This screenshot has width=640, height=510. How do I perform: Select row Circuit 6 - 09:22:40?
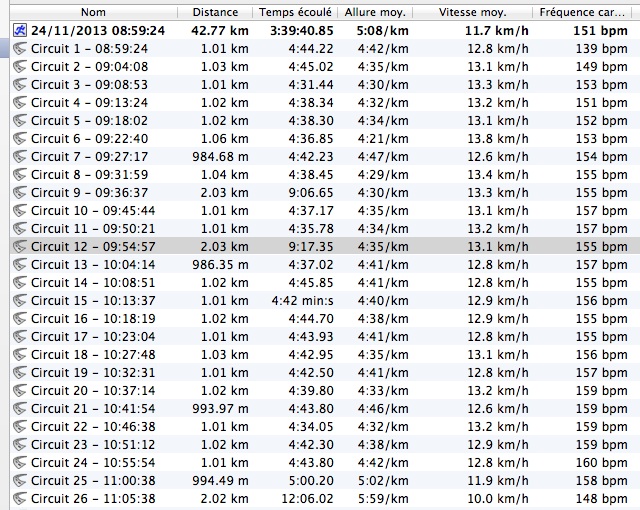pyautogui.click(x=325, y=138)
